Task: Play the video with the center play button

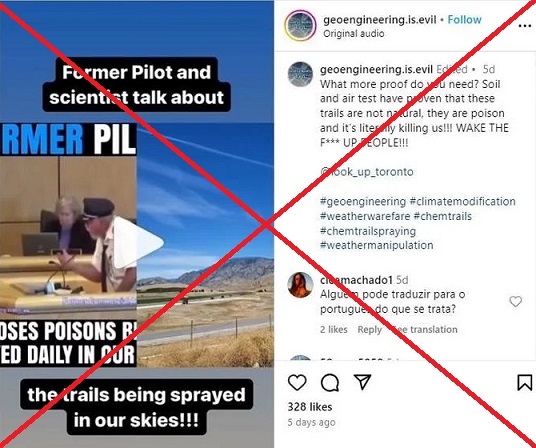Action: coord(138,243)
